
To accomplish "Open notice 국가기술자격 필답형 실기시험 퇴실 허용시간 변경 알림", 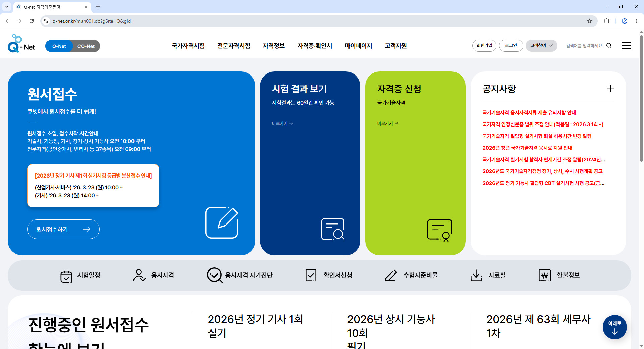I will pyautogui.click(x=537, y=136).
